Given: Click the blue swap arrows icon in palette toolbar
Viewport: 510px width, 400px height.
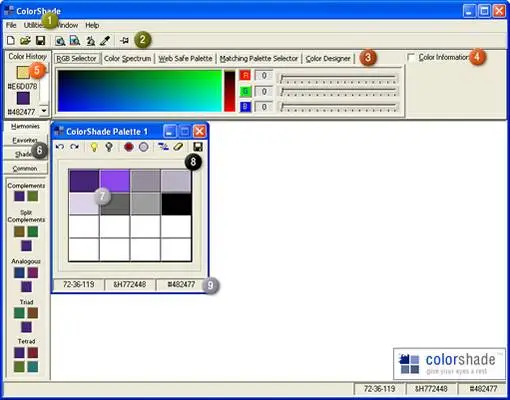Looking at the screenshot, I should (x=163, y=147).
